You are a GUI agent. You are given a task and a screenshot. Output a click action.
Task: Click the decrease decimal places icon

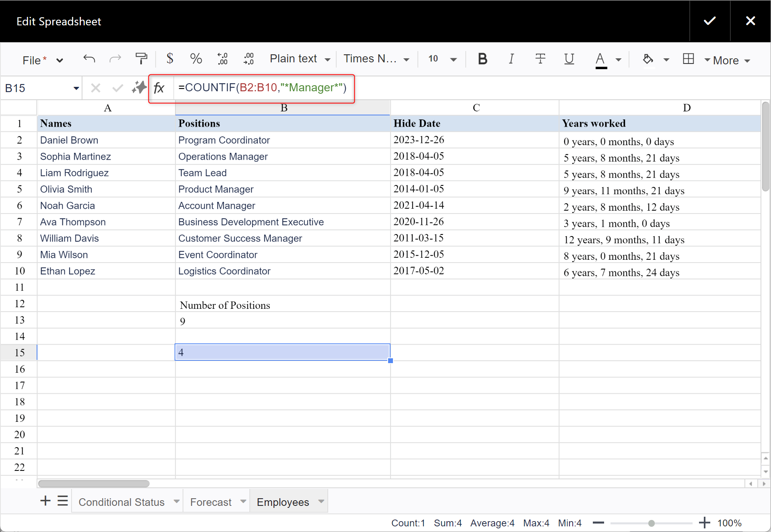[x=222, y=59]
